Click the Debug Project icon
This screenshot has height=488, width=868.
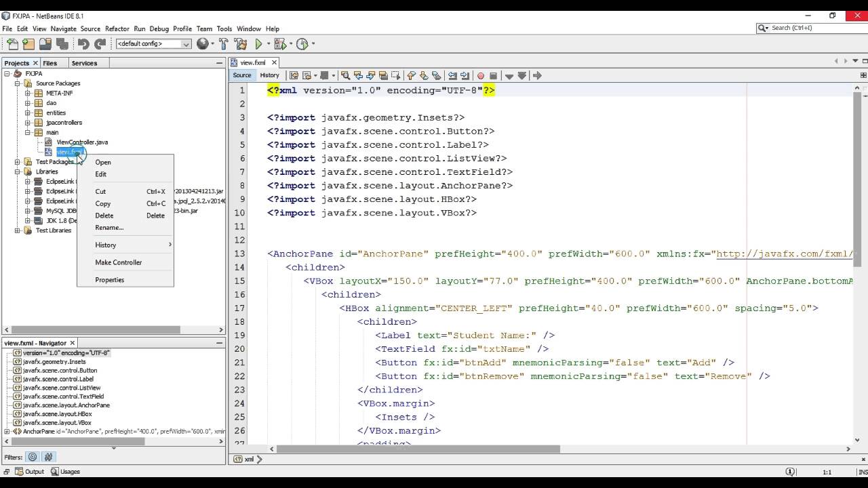tap(281, 43)
